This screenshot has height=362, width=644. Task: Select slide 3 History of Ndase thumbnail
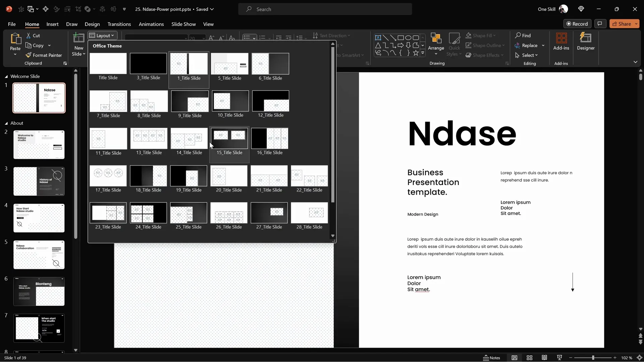click(x=39, y=181)
